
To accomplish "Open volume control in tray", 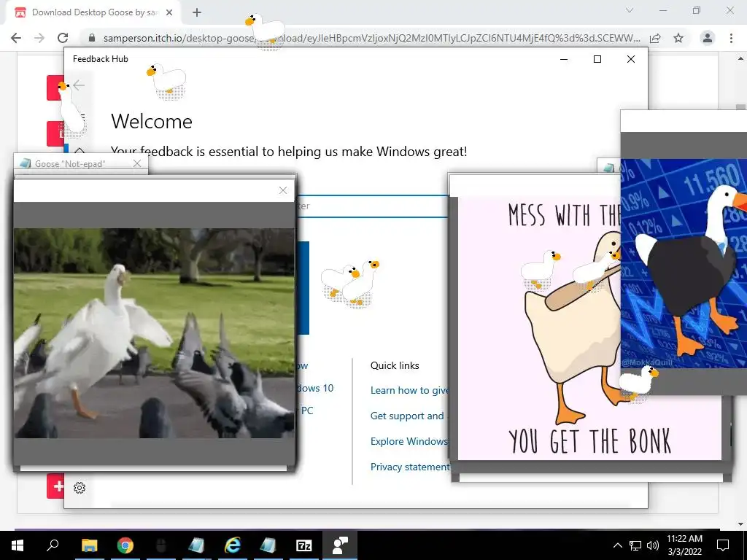I will [653, 545].
